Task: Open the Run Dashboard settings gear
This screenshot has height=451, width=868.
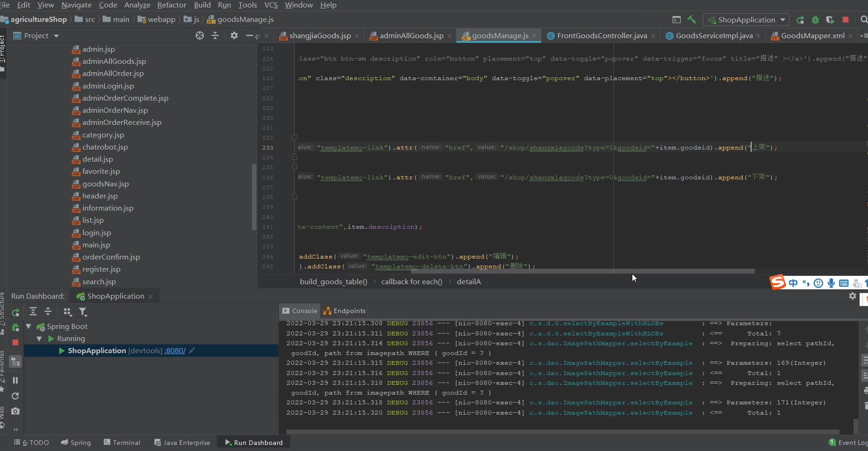Action: (x=853, y=296)
